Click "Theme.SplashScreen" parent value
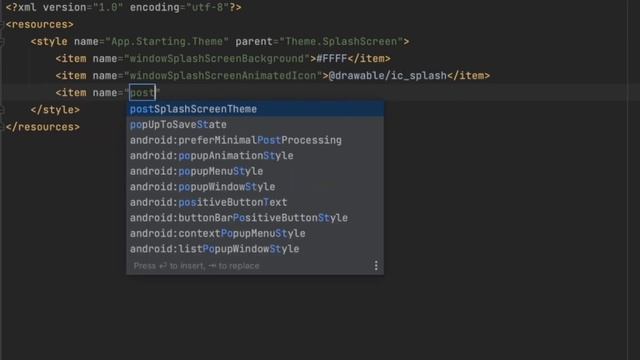The height and width of the screenshot is (360, 640). pyautogui.click(x=341, y=42)
